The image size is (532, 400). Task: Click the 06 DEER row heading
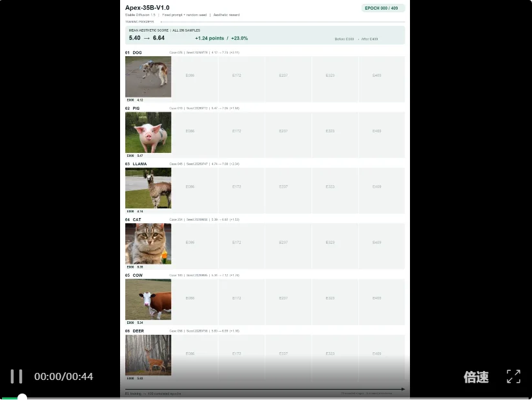(x=135, y=331)
